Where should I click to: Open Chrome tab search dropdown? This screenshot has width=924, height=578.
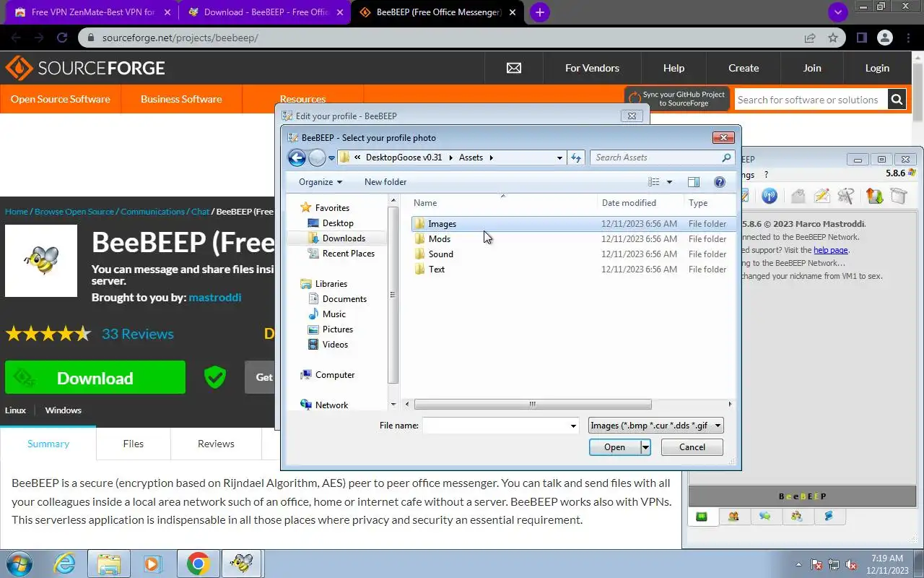click(x=837, y=12)
